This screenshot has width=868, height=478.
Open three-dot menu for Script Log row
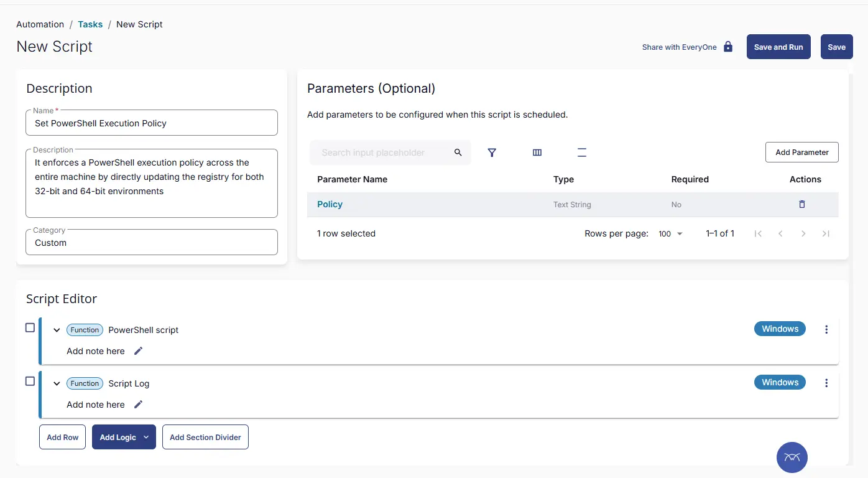(x=826, y=383)
